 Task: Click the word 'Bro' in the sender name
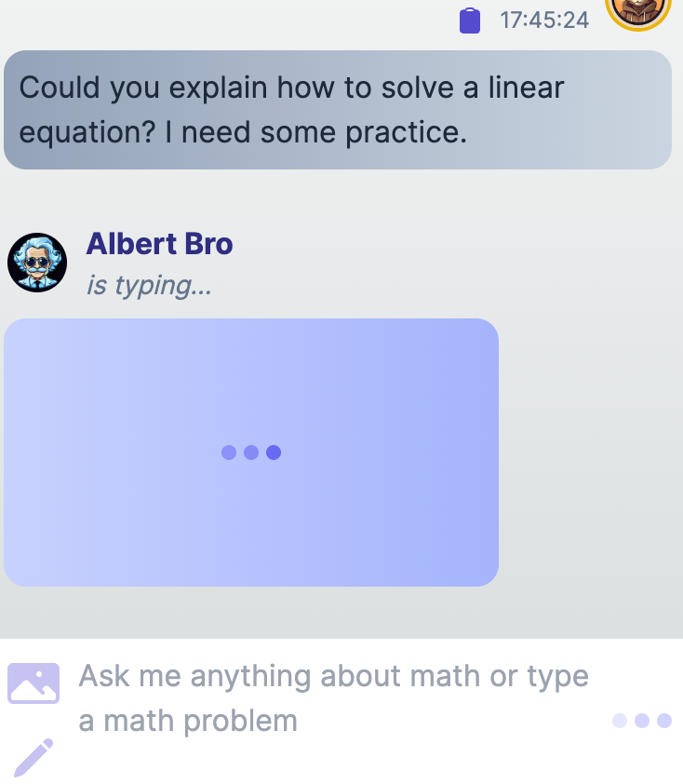(208, 244)
